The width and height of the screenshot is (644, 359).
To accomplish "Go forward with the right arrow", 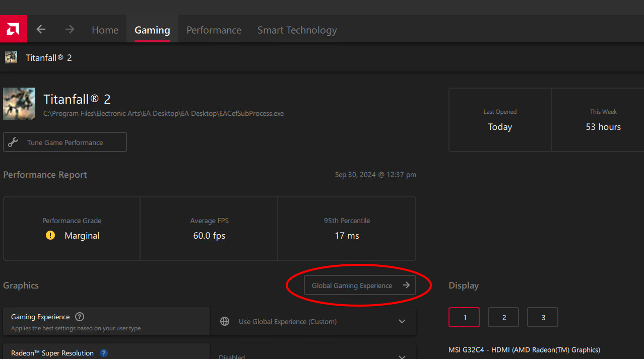I will pyautogui.click(x=70, y=30).
